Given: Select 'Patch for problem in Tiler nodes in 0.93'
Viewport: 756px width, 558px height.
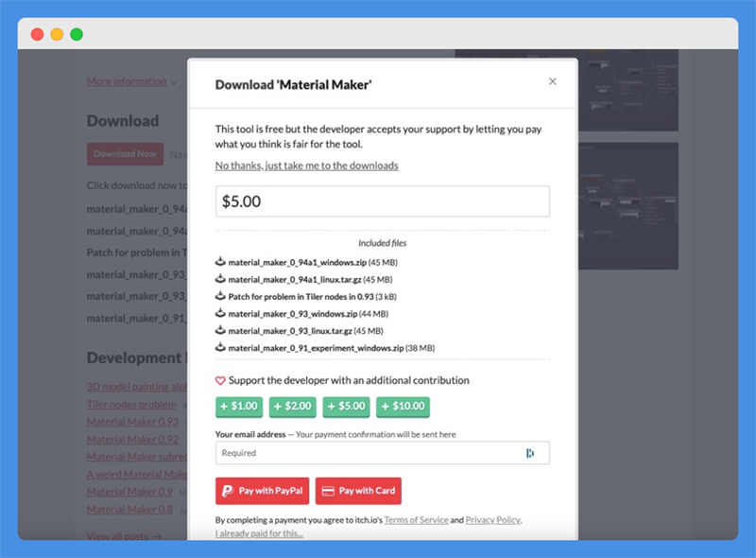Looking at the screenshot, I should [301, 297].
